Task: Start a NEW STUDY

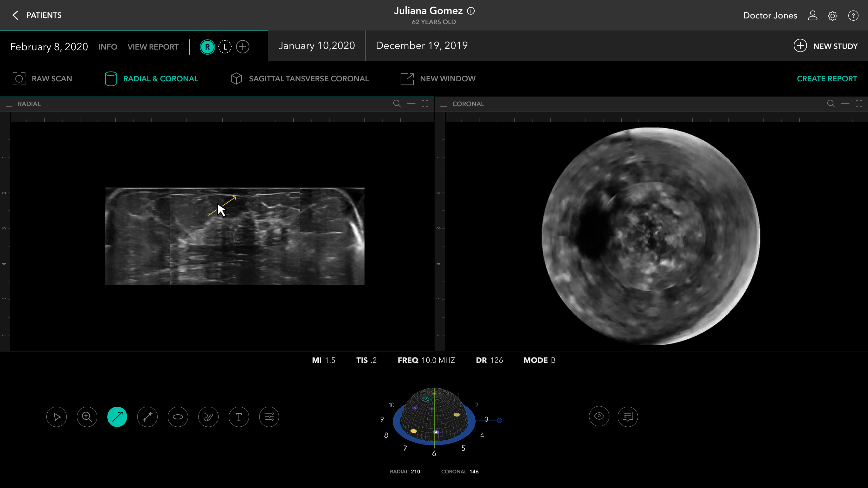Action: pos(825,46)
